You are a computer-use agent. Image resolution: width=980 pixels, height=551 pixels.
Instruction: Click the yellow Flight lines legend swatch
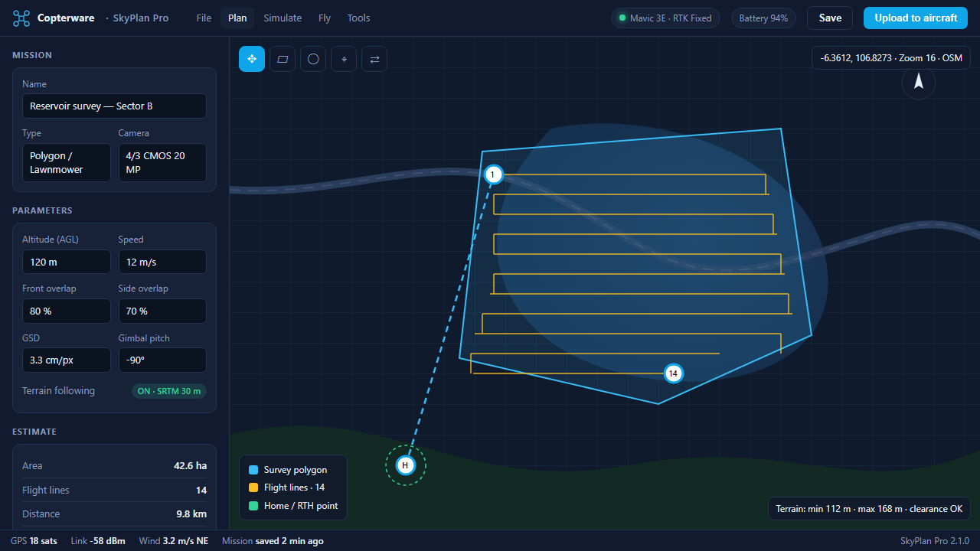pos(253,487)
